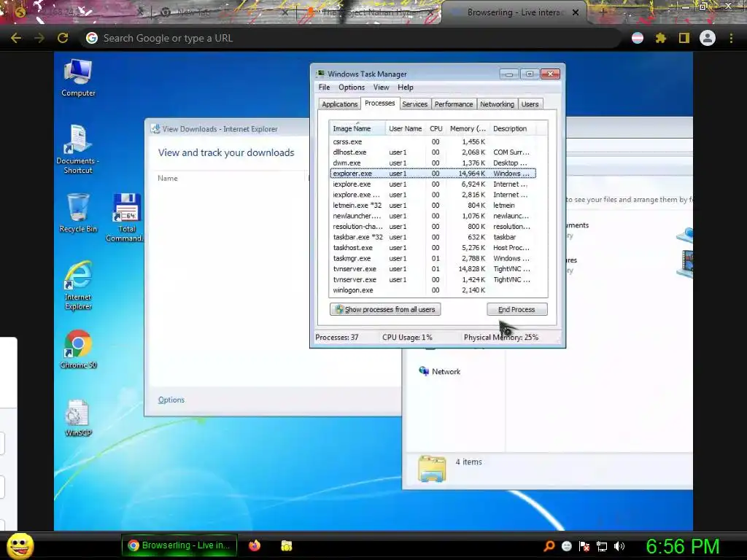Open Firefox from the taskbar
The image size is (747, 560).
[255, 545]
